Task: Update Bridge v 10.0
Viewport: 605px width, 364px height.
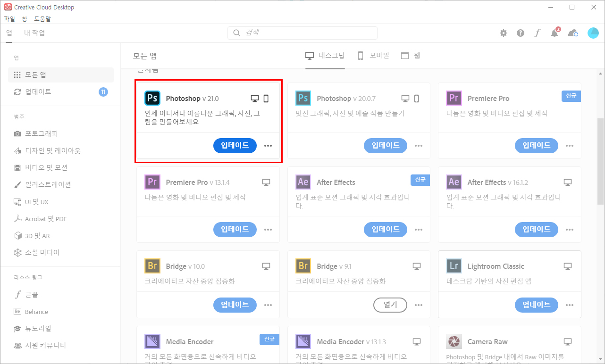Action: (x=235, y=305)
